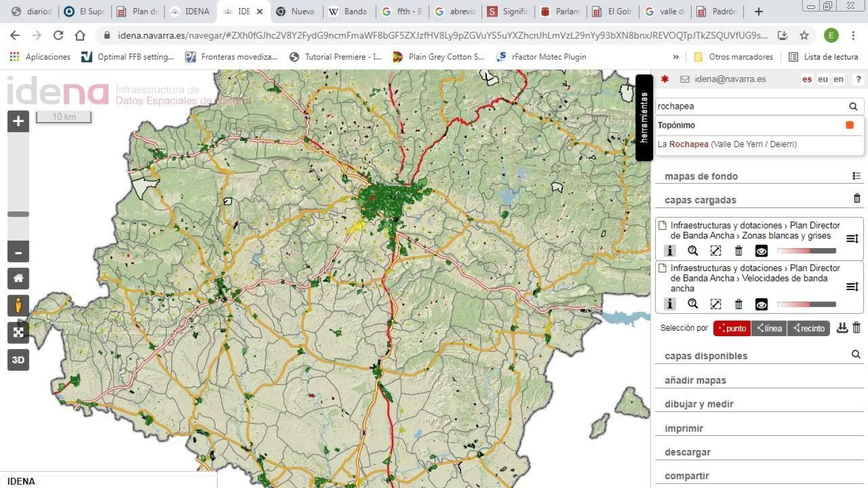
Task: Switch interface language to 'en'
Action: 839,79
